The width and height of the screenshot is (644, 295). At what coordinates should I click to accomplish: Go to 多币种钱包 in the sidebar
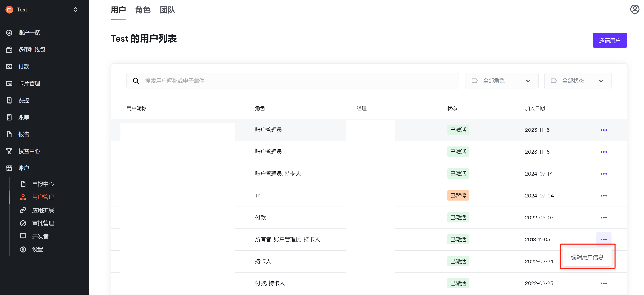tap(32, 50)
